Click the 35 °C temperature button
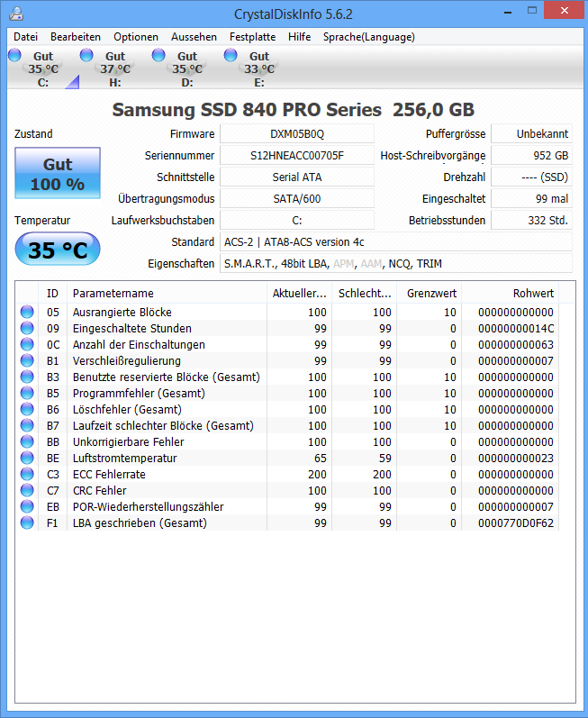 (58, 250)
